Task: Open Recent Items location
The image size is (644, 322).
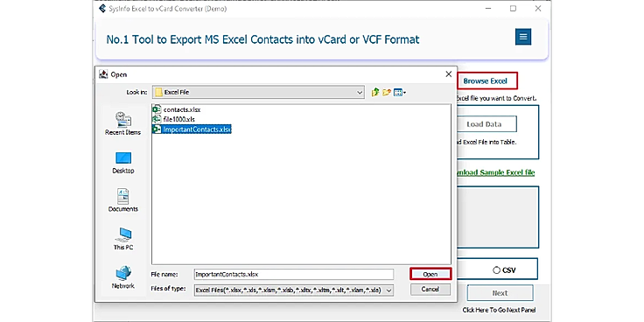Action: [x=122, y=123]
